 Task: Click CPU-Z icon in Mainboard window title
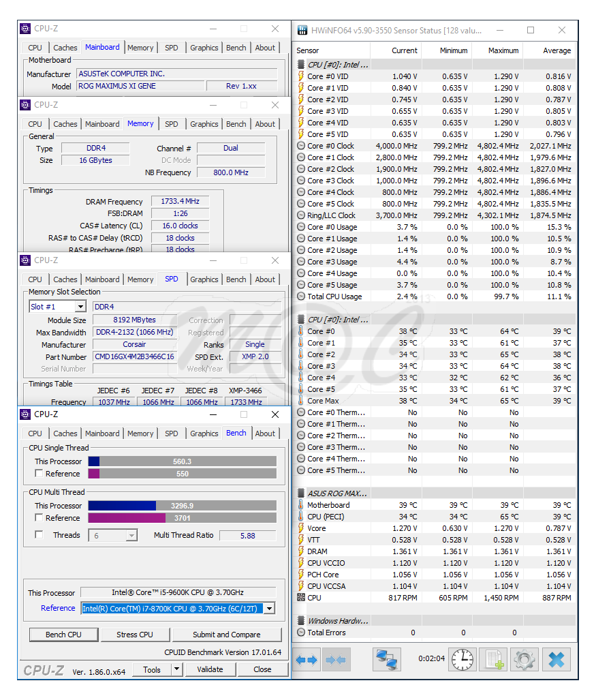tap(25, 28)
